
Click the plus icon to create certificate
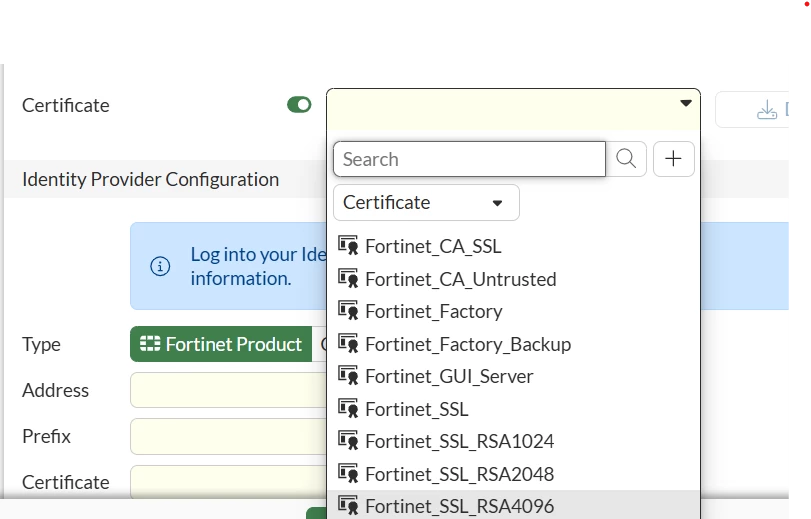coord(673,159)
